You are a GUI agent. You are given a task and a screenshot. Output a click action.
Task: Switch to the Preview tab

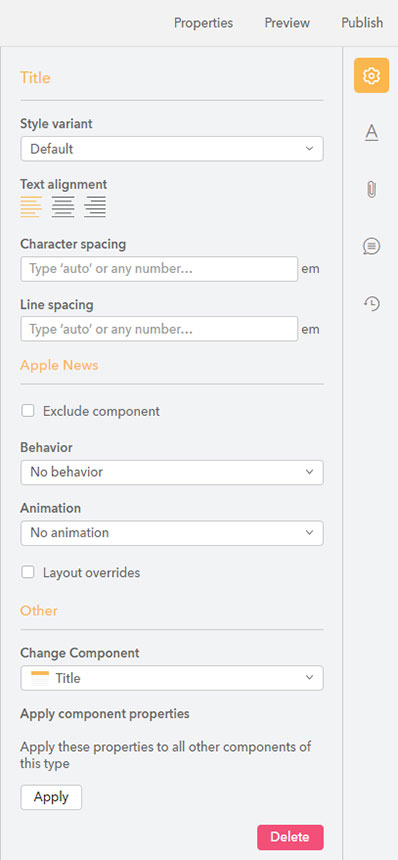tap(287, 23)
